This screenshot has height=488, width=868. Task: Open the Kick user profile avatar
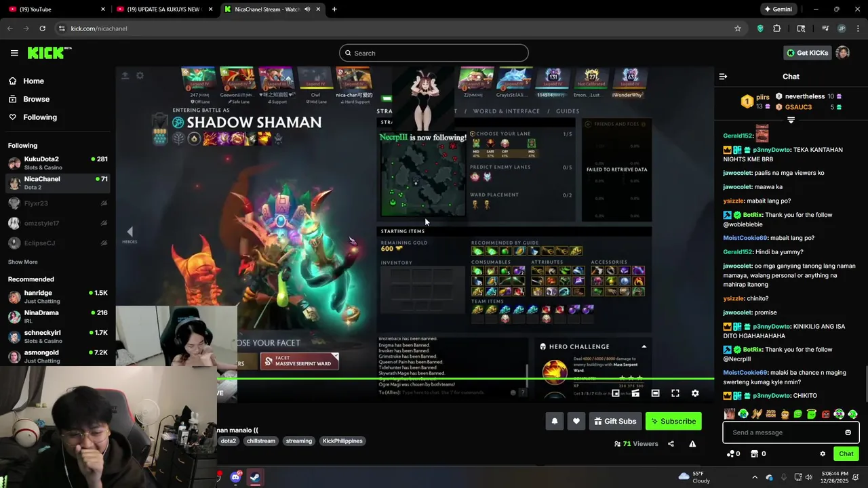(843, 53)
